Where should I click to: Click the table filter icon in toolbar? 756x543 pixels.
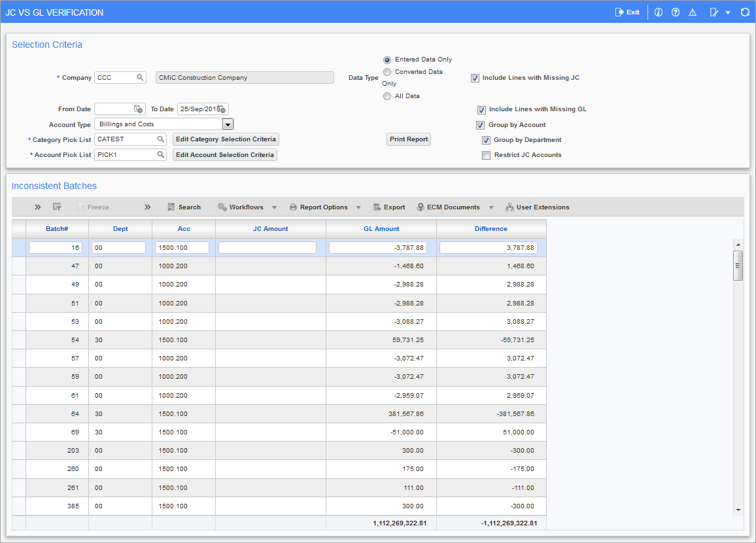57,207
